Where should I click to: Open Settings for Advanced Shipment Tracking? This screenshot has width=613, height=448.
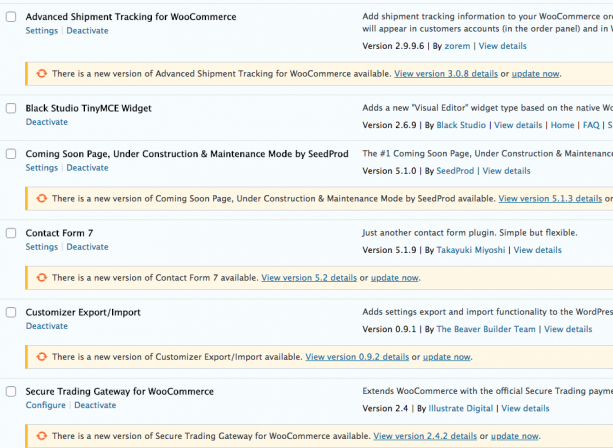click(x=41, y=31)
